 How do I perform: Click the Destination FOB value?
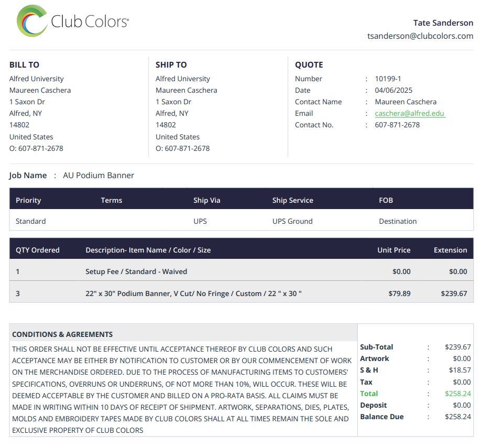point(398,222)
